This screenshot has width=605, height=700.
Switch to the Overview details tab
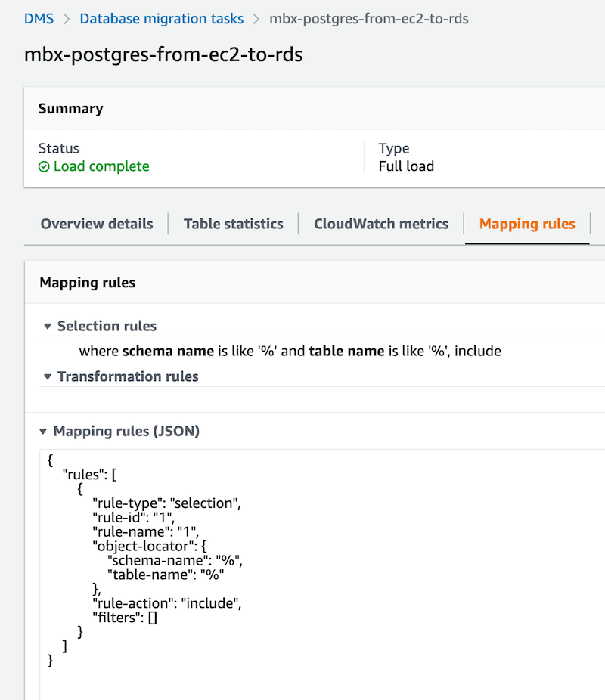tap(97, 224)
